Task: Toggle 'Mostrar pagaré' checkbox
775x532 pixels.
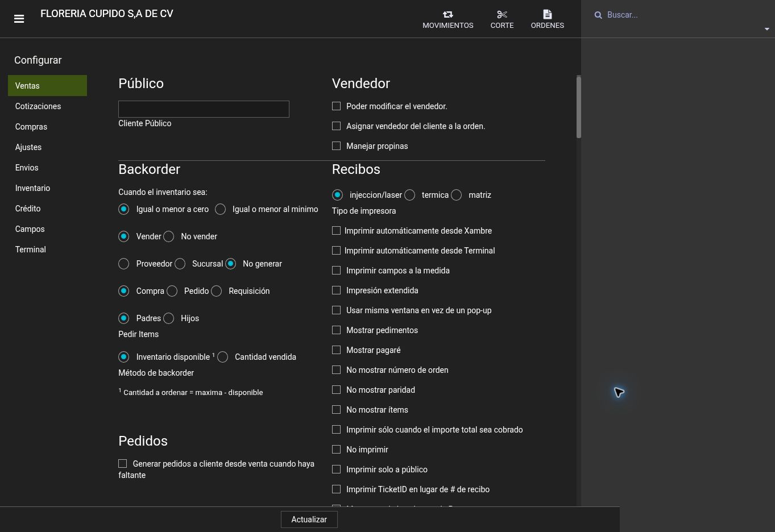Action: click(x=337, y=350)
